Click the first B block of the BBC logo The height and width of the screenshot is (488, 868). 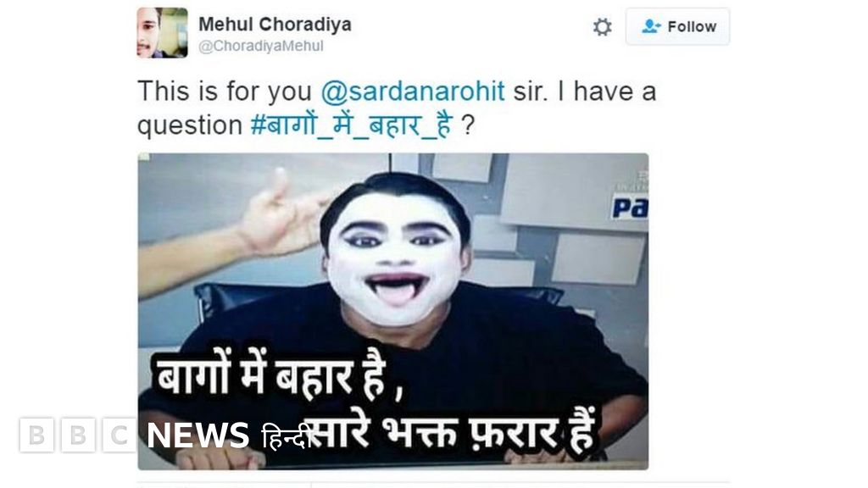[36, 435]
